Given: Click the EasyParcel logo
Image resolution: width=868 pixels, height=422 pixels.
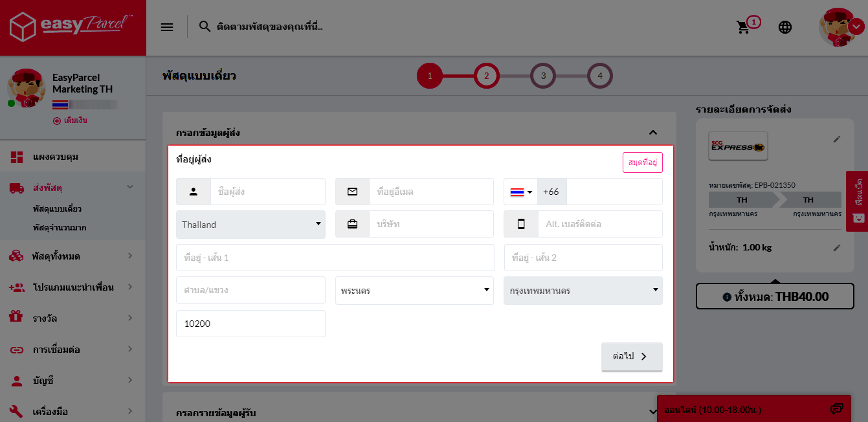Looking at the screenshot, I should point(71,27).
